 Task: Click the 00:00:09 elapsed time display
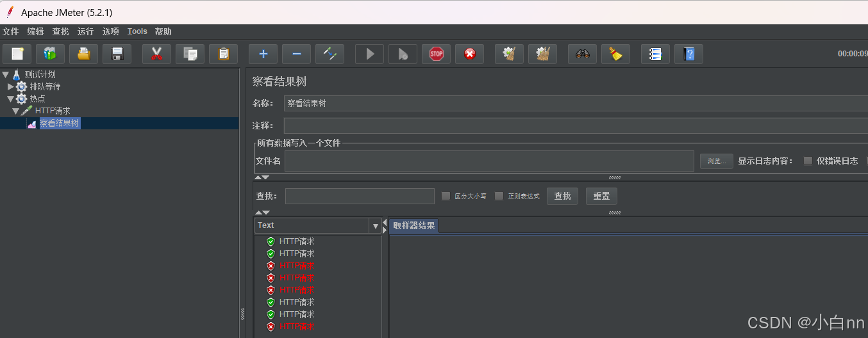point(853,54)
